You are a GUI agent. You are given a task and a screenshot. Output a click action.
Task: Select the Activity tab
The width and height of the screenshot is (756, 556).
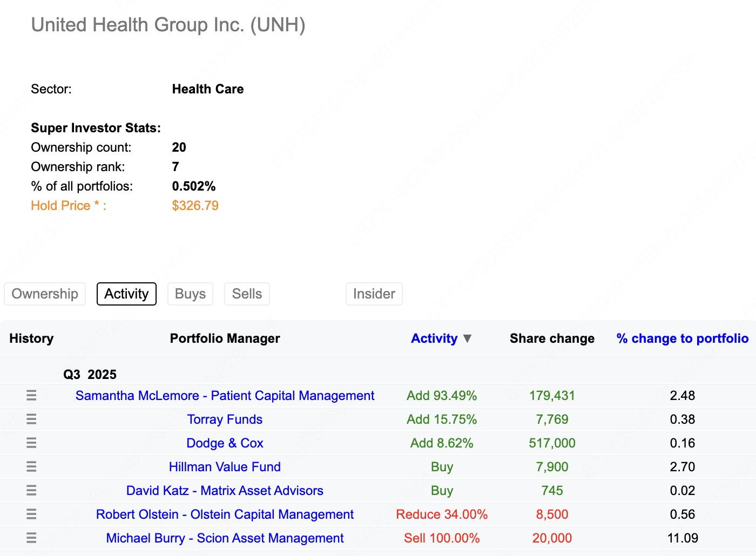[126, 294]
